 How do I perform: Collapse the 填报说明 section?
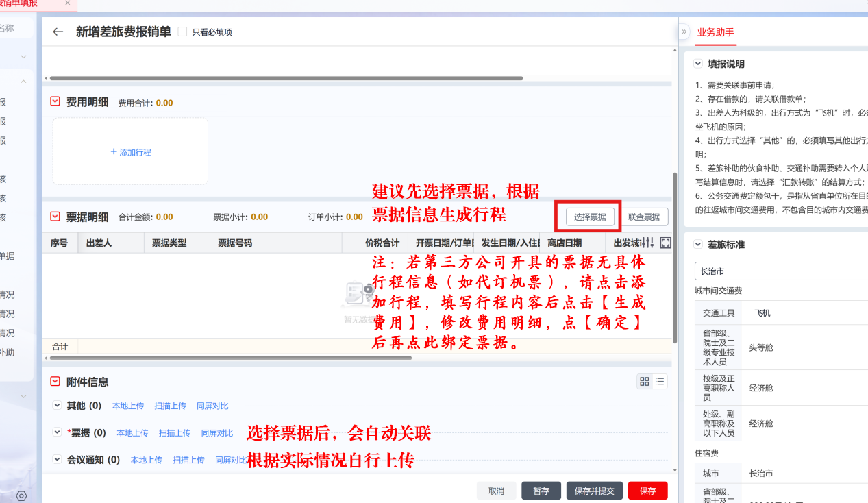(698, 64)
